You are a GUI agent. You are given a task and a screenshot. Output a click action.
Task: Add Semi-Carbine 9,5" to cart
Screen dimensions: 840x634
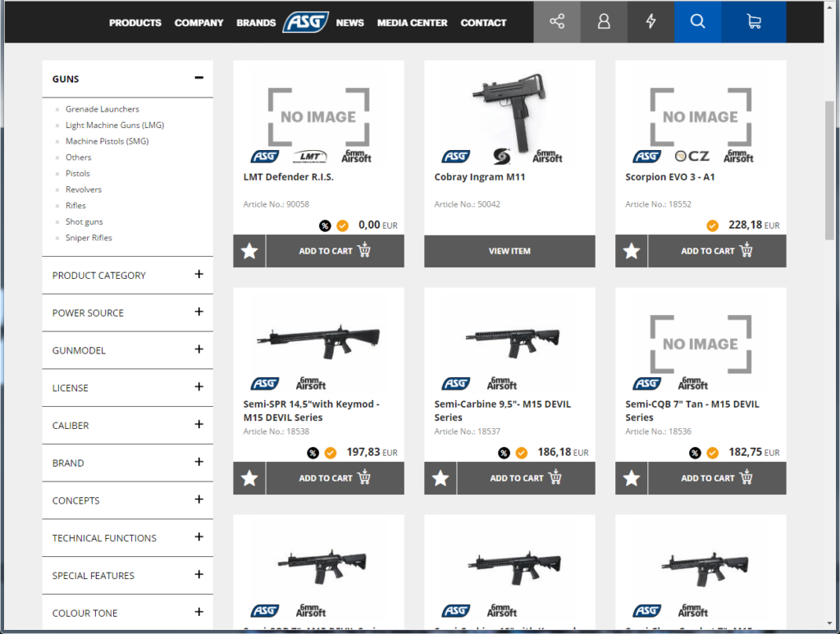pos(526,477)
